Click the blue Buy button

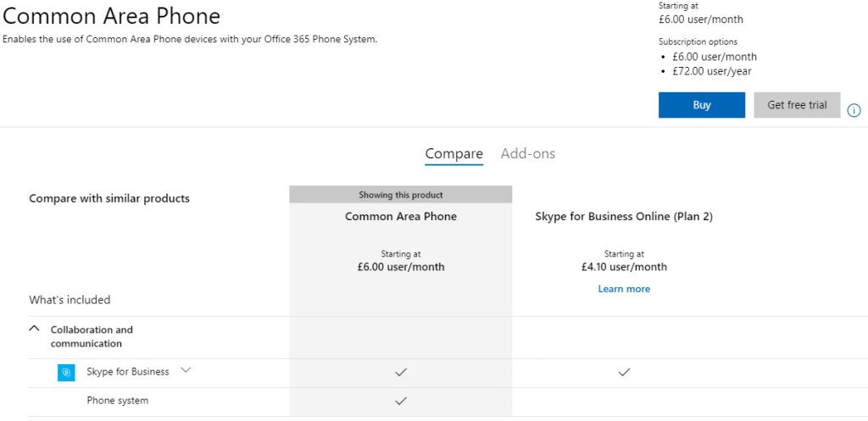(701, 105)
